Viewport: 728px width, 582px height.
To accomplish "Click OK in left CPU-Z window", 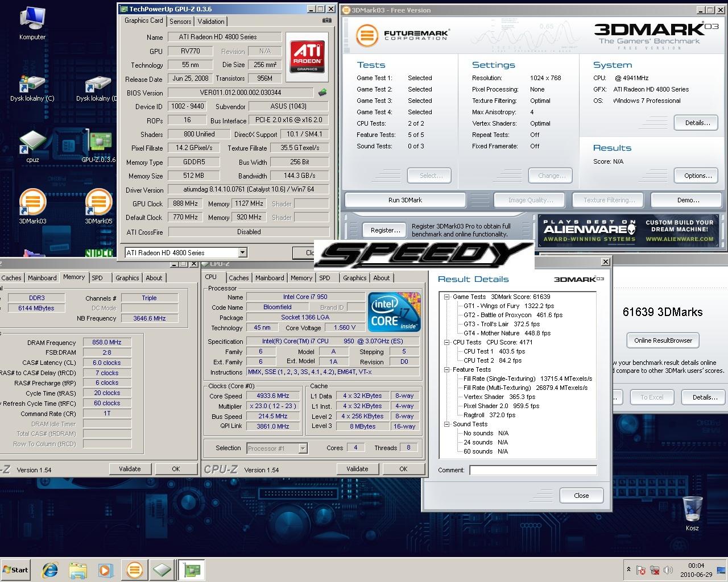I will tap(176, 469).
